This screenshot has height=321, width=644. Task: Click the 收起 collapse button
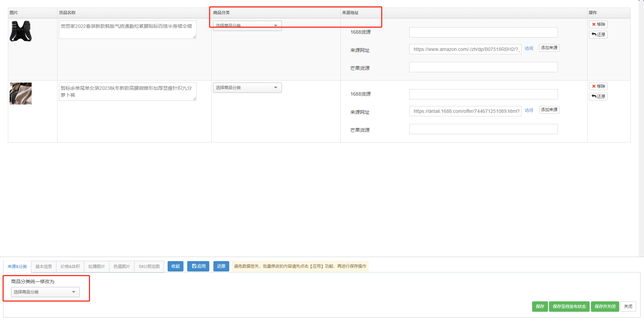tap(176, 266)
